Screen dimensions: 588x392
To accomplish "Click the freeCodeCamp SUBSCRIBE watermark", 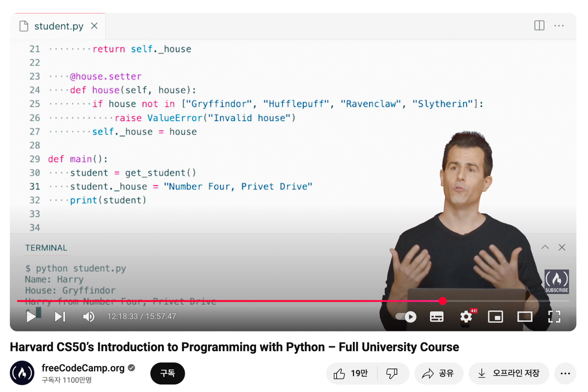I will coord(556,282).
